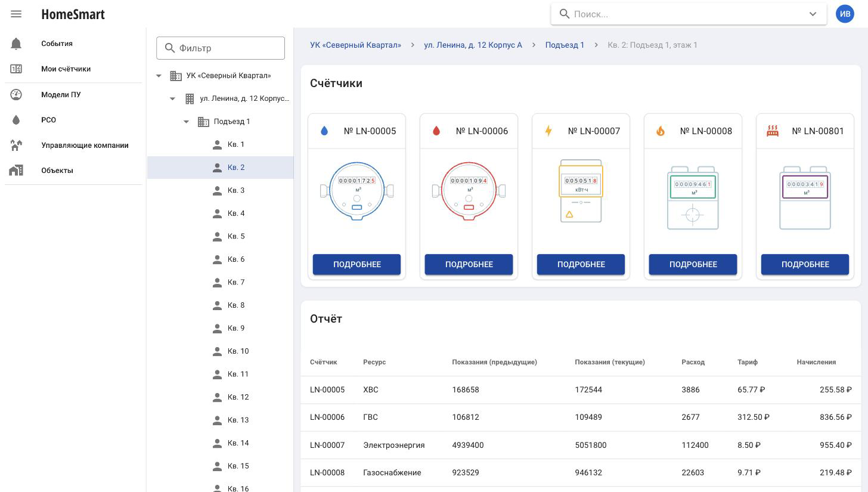
Task: Click the electricity meter image LN-00007
Action: coord(581,191)
